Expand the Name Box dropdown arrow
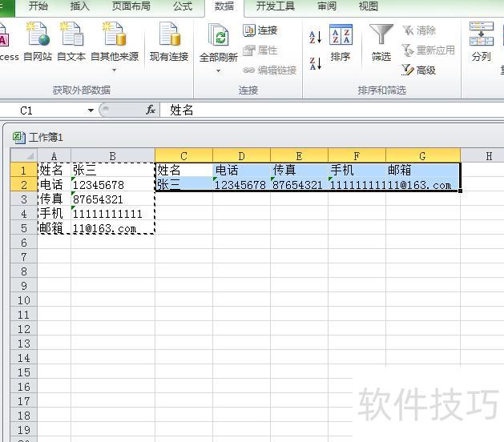 [91, 110]
